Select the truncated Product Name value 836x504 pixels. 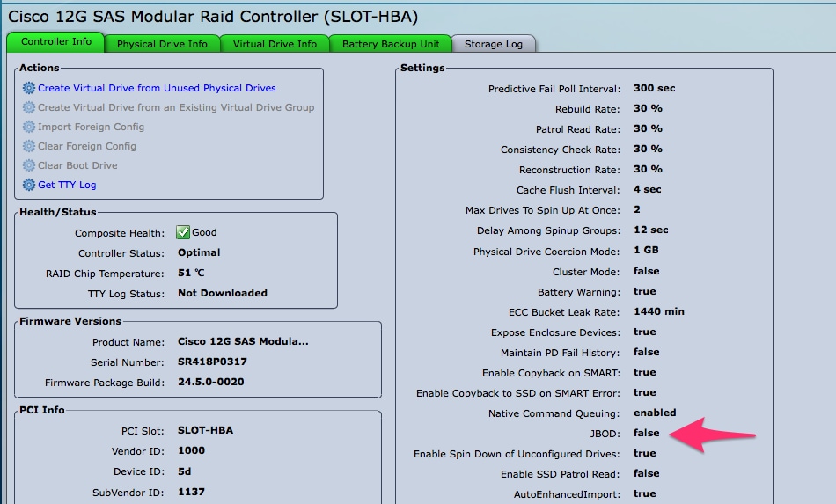tap(243, 341)
